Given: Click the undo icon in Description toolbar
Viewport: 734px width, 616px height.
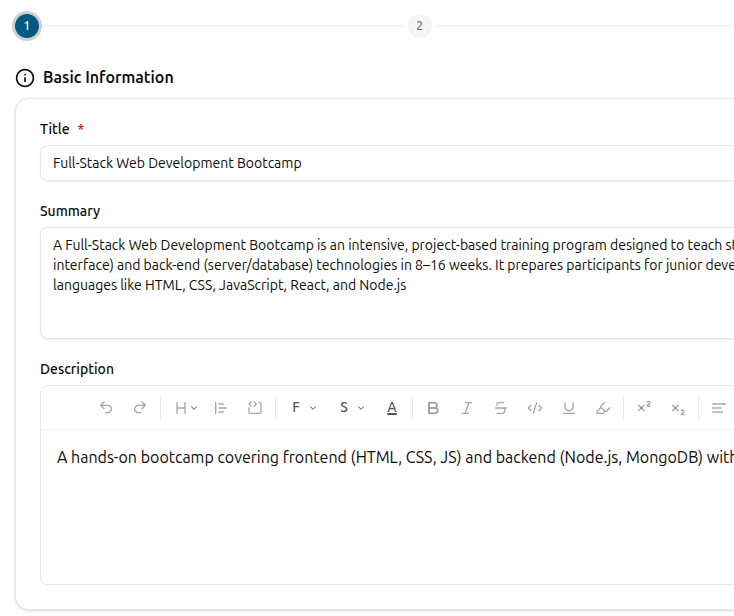Looking at the screenshot, I should [106, 408].
